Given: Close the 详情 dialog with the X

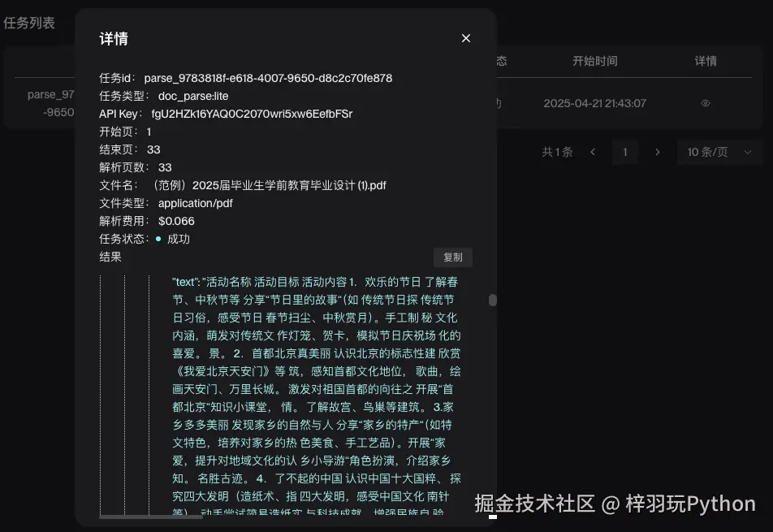Looking at the screenshot, I should coord(466,38).
